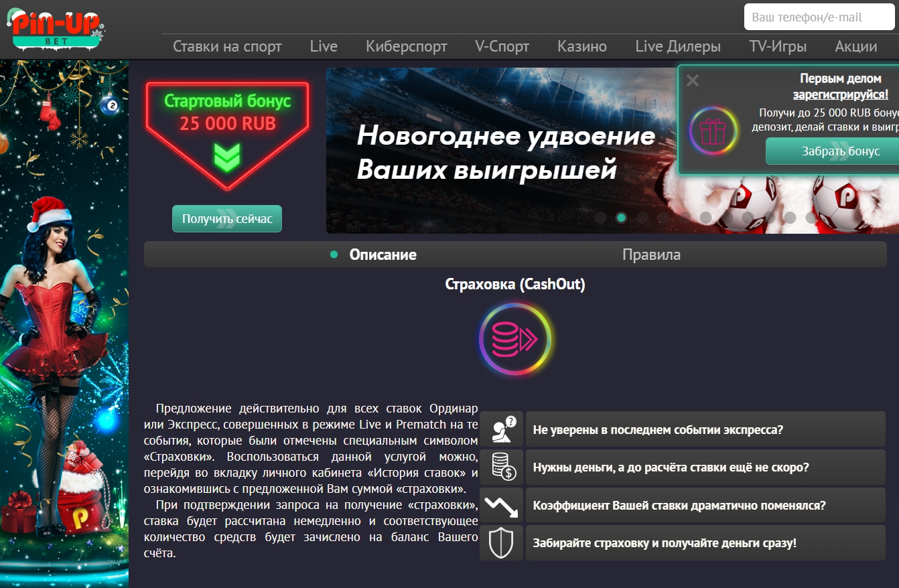Click the falling graph arrow icon
Viewport: 899px width, 588px height.
502,505
